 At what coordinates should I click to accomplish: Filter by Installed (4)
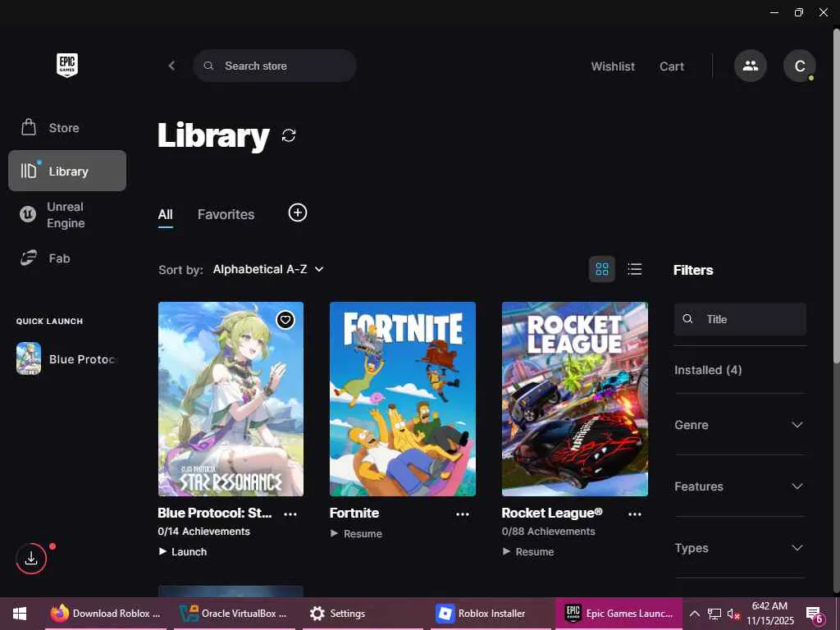coord(708,370)
